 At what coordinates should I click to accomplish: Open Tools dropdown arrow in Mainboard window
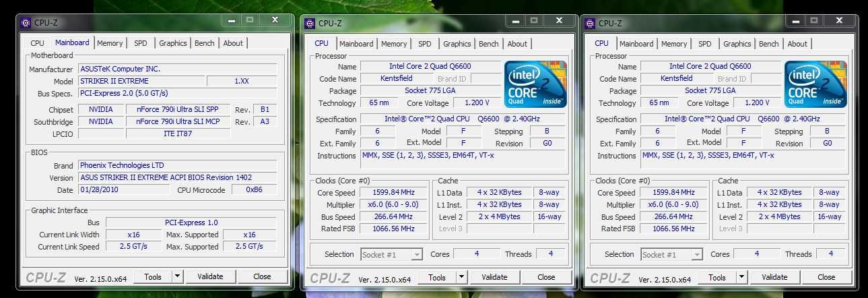point(178,276)
